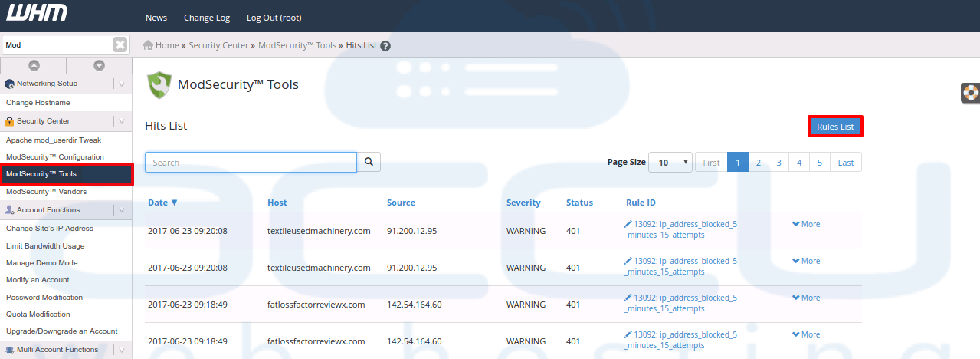The height and width of the screenshot is (359, 980).
Task: Edit rule 13092 in second row
Action: (681, 266)
